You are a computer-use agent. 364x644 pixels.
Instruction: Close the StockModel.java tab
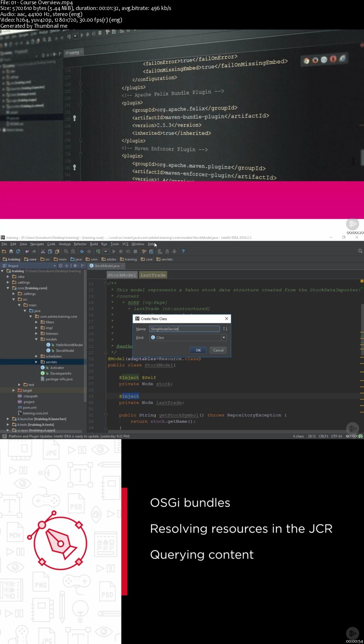pyautogui.click(x=123, y=266)
